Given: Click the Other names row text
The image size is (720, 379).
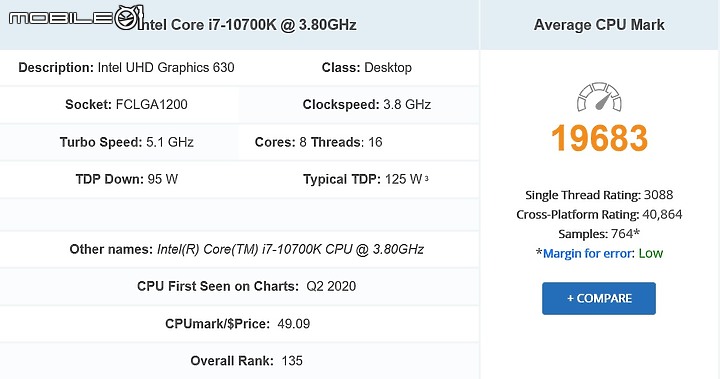Looking at the screenshot, I should 247,249.
